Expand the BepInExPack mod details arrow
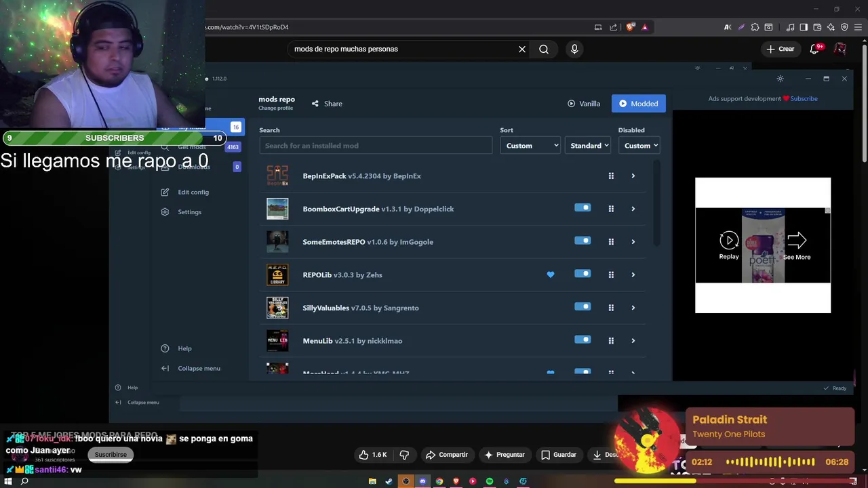Viewport: 868px width, 488px height. (x=633, y=176)
